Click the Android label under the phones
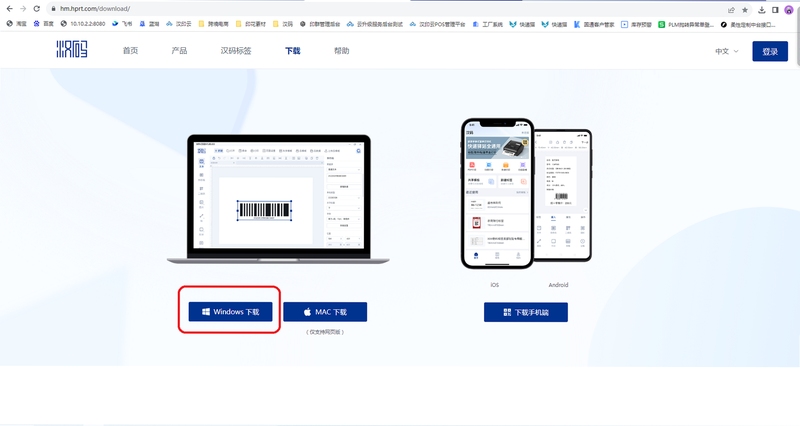 [558, 285]
